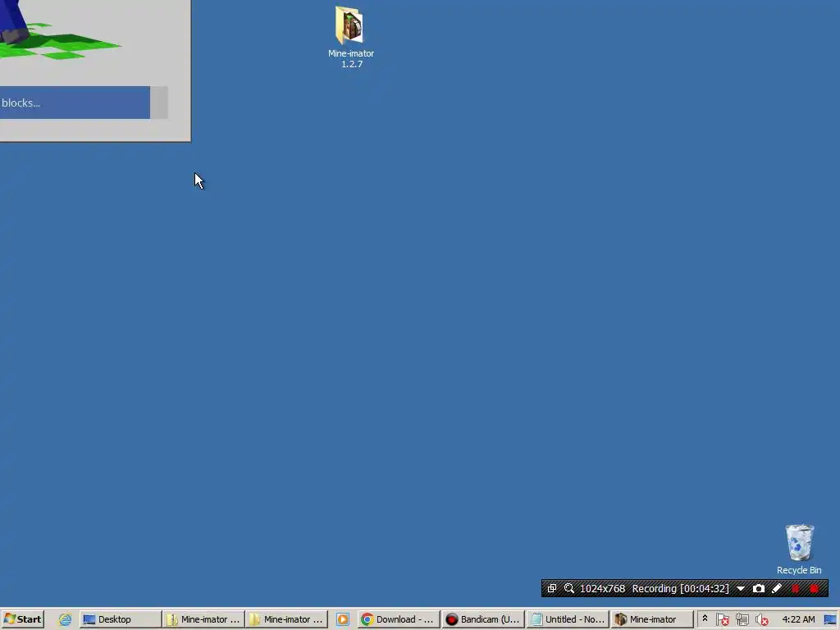Switch to the Chrome Download window
The image size is (840, 630).
pos(399,619)
